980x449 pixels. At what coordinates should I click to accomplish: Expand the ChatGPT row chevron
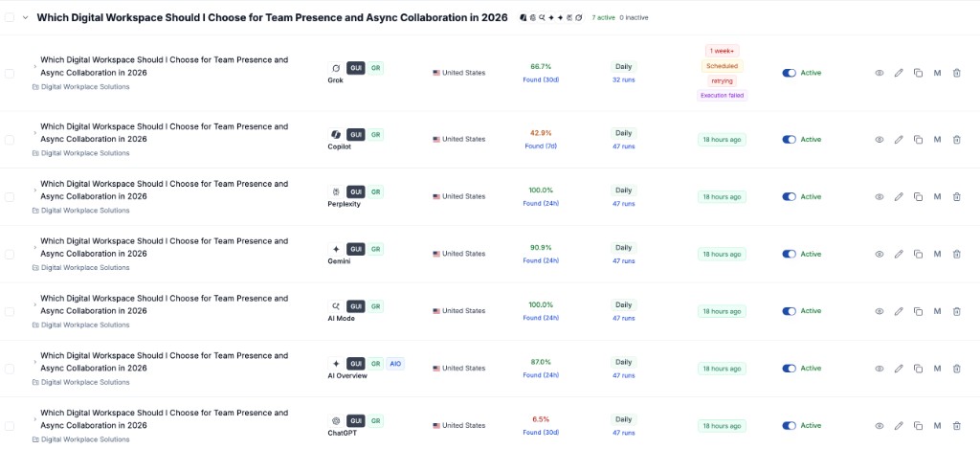pyautogui.click(x=35, y=418)
